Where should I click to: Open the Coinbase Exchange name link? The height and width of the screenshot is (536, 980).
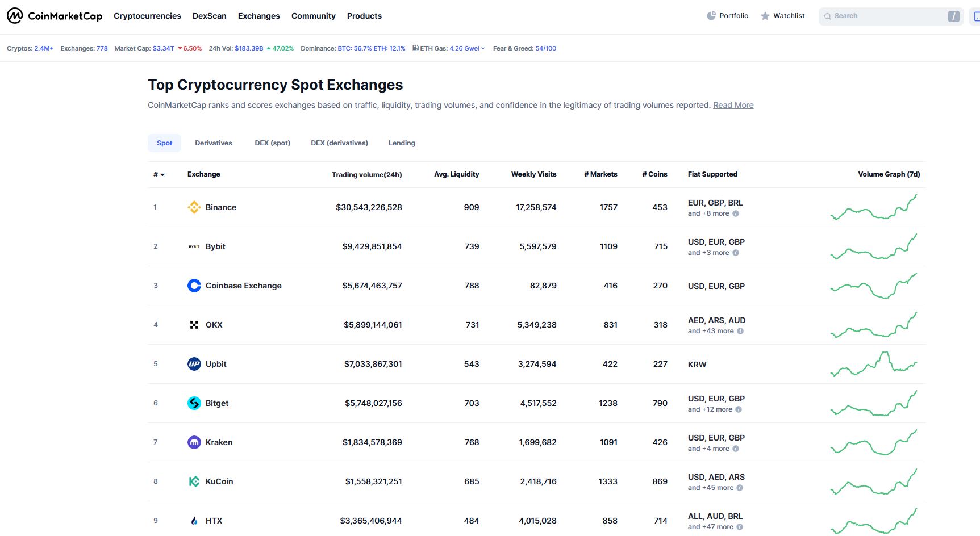(x=244, y=286)
